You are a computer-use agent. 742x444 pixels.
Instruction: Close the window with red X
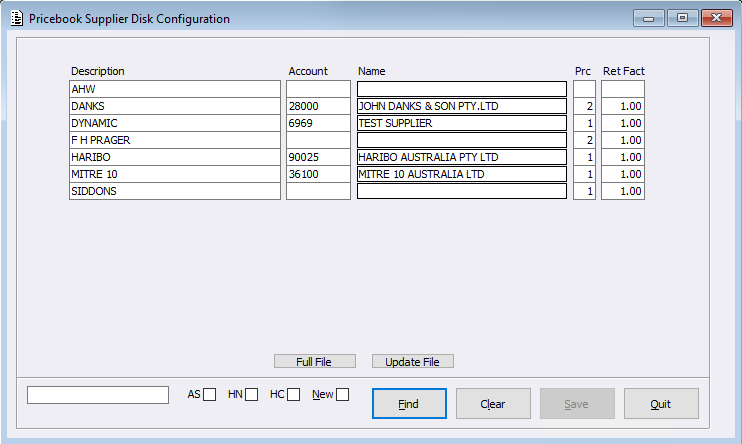coord(716,18)
